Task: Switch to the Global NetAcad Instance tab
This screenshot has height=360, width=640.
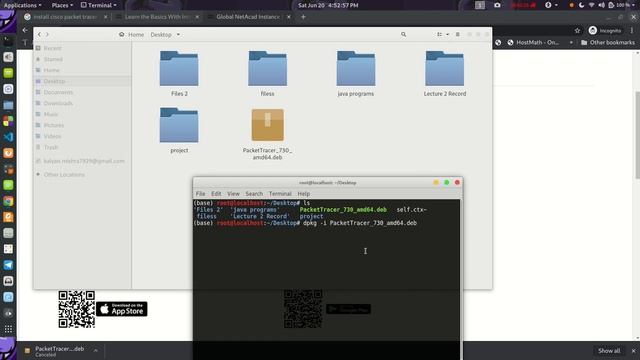Action: (x=248, y=17)
